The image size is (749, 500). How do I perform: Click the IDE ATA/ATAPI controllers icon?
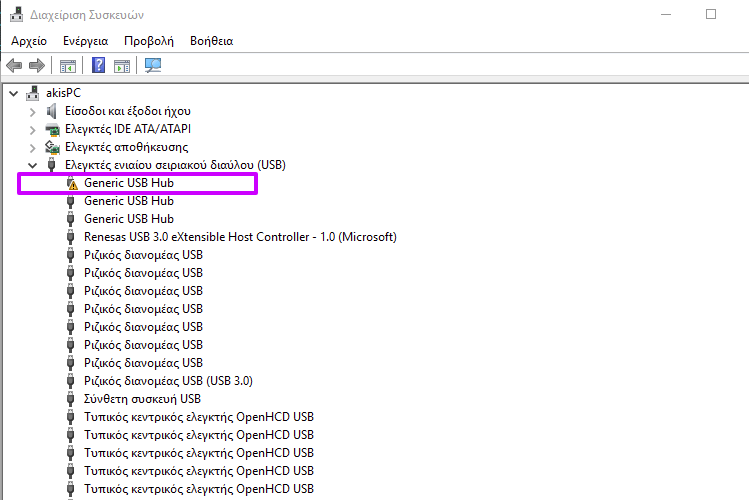(52, 129)
